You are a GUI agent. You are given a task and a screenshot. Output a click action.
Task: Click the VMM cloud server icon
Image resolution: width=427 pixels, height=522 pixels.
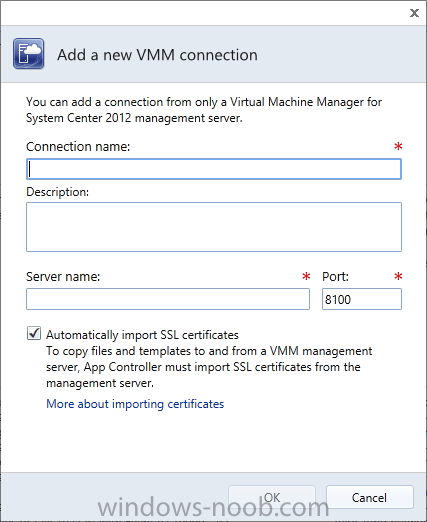[x=29, y=54]
